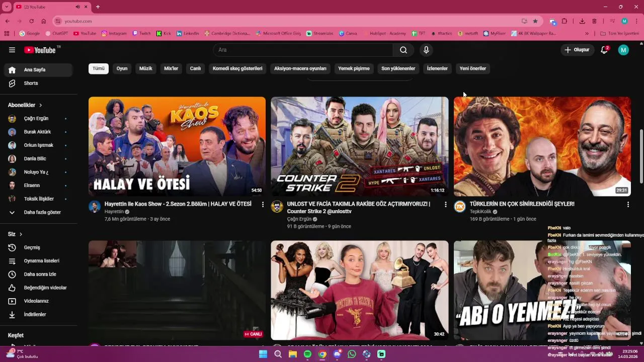Viewport: 644px width, 362px height.
Task: Open Daha sonra izle list
Action: point(38,274)
